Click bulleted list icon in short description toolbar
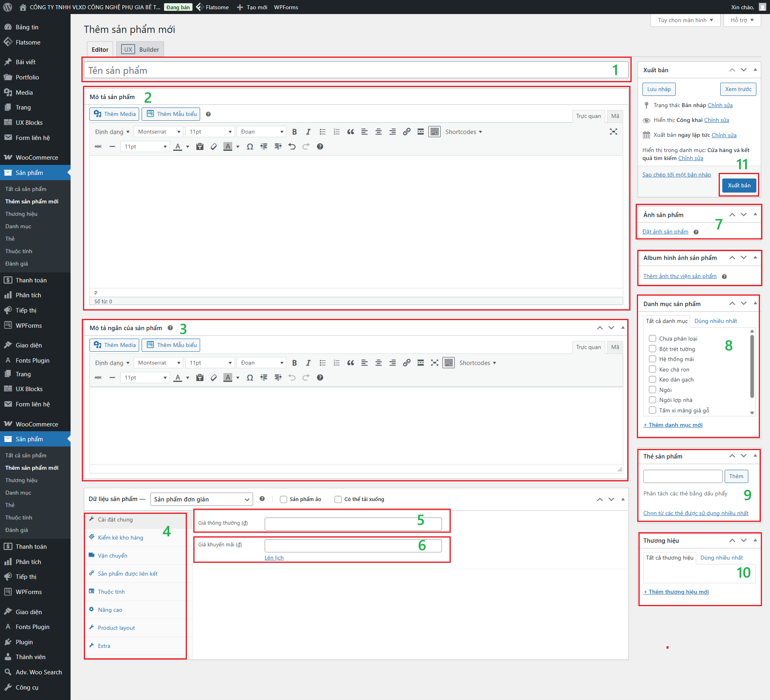This screenshot has width=770, height=700. point(322,363)
